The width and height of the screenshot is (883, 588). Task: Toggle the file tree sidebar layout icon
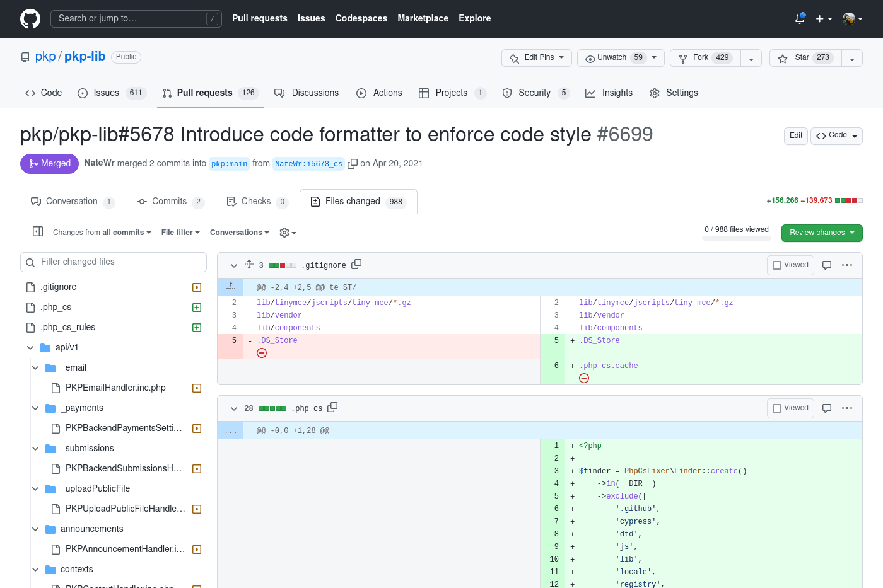click(37, 231)
